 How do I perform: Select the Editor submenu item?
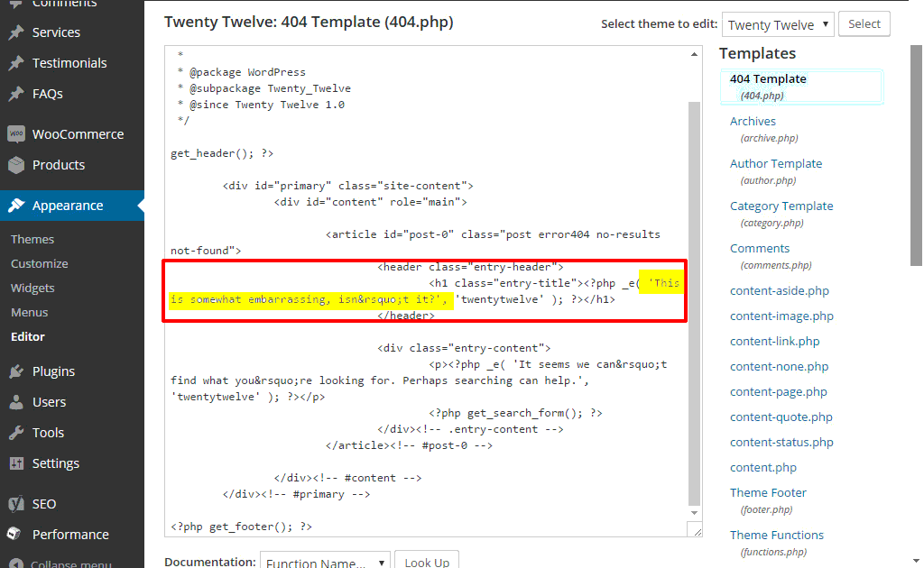(x=28, y=336)
